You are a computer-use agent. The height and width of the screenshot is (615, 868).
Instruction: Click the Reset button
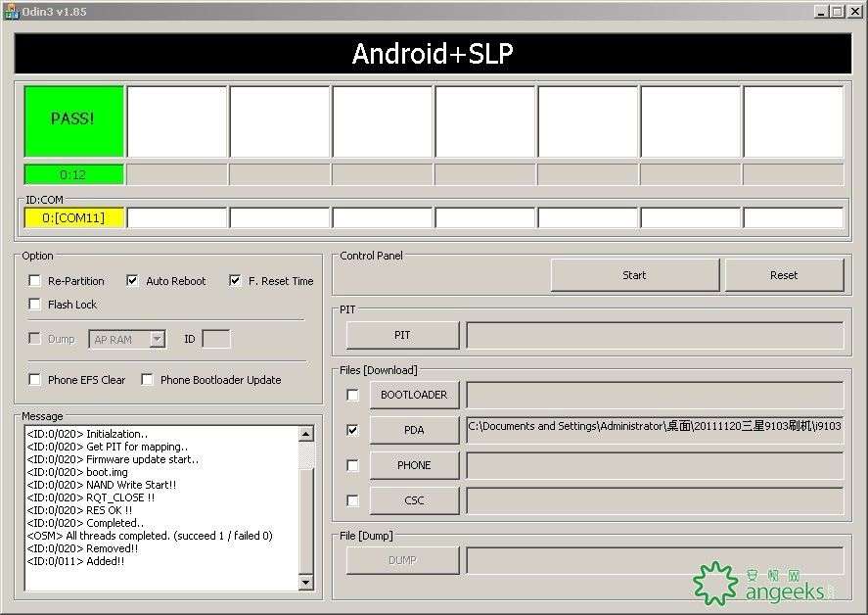click(x=784, y=275)
